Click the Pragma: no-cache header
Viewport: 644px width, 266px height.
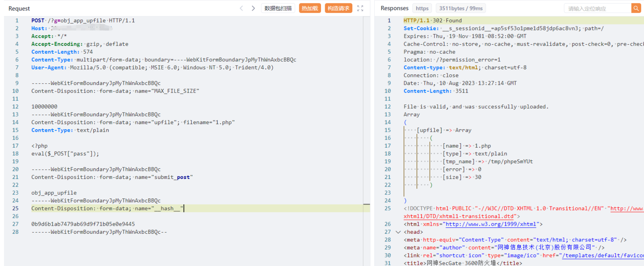coord(429,52)
